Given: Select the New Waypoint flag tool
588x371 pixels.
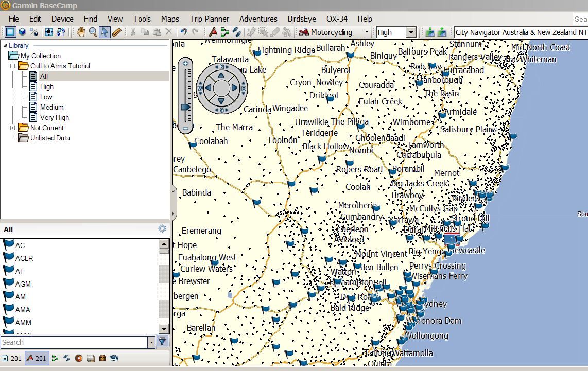Looking at the screenshot, I should click(213, 32).
